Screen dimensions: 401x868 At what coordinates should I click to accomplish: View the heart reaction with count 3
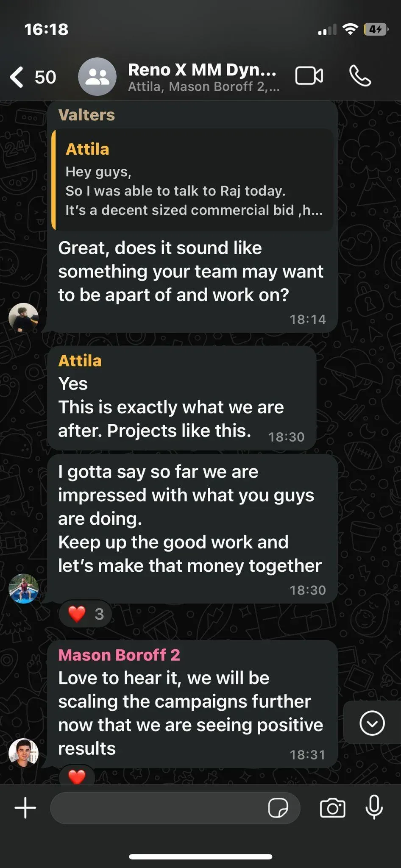(x=86, y=614)
